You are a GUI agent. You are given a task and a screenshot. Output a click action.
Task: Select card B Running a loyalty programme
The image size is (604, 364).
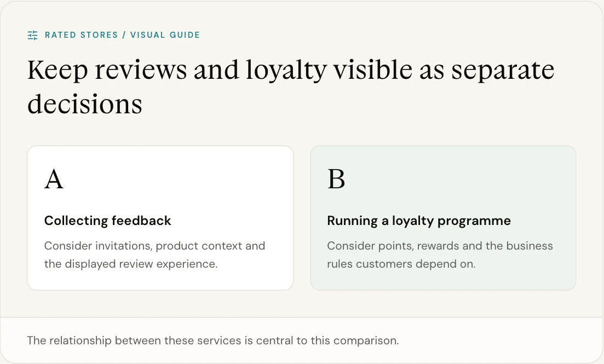(443, 218)
